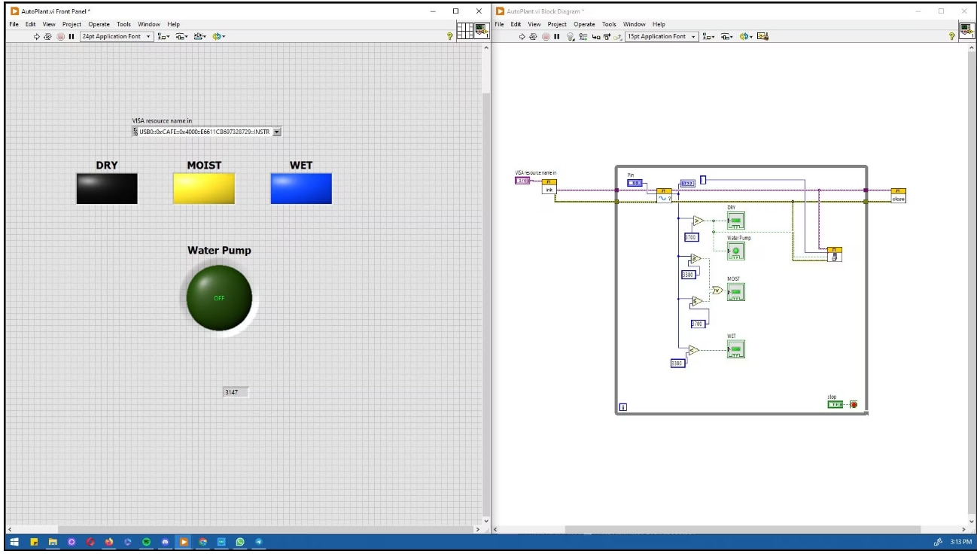Open File menu in Front Panel window
This screenshot has width=977, height=560.
pos(15,24)
